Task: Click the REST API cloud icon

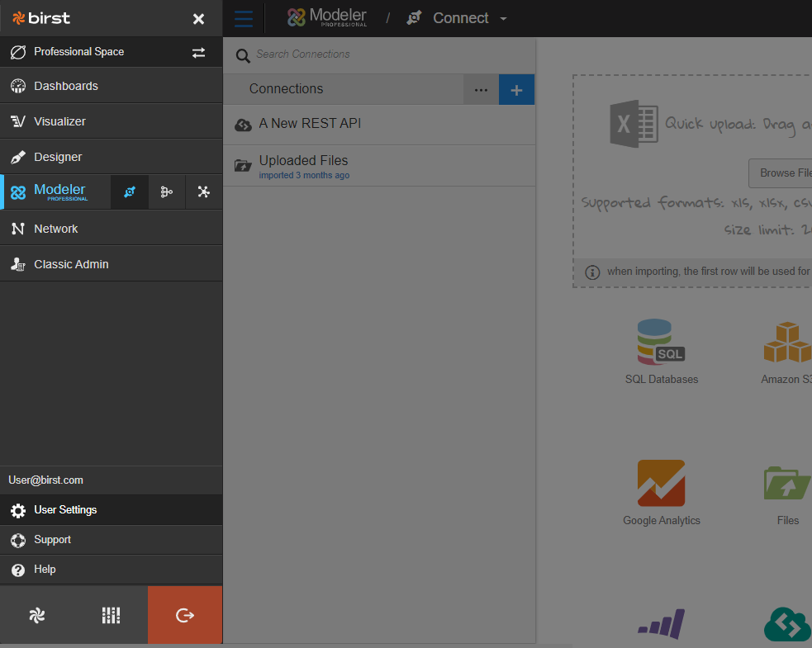Action: (243, 125)
